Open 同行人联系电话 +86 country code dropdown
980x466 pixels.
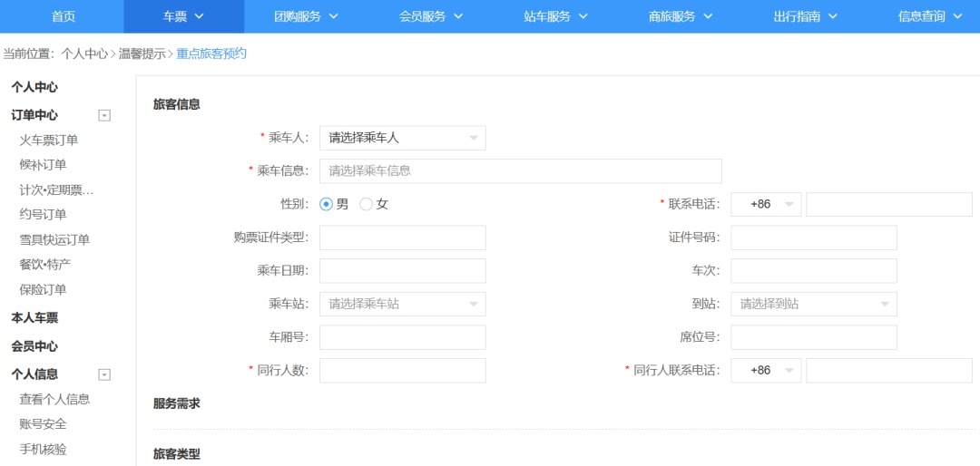766,371
